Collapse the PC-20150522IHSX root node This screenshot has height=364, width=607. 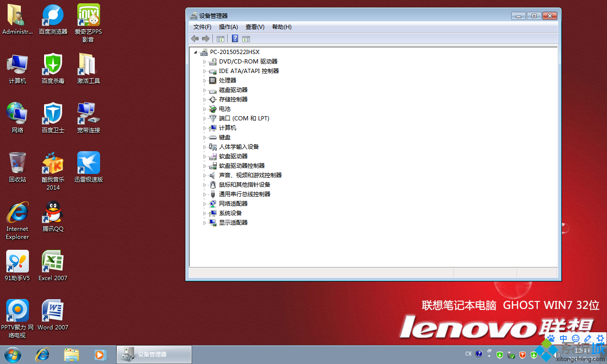[x=195, y=52]
